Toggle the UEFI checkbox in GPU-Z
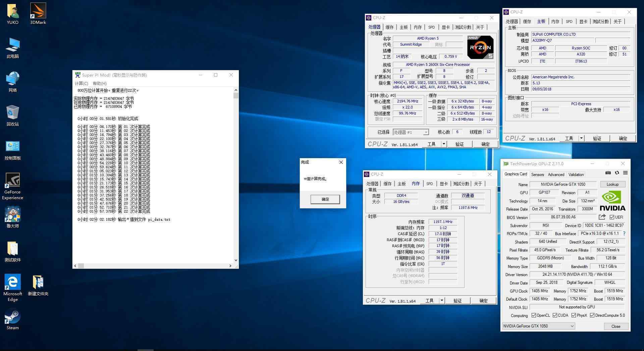This screenshot has height=351, width=644. click(x=612, y=217)
